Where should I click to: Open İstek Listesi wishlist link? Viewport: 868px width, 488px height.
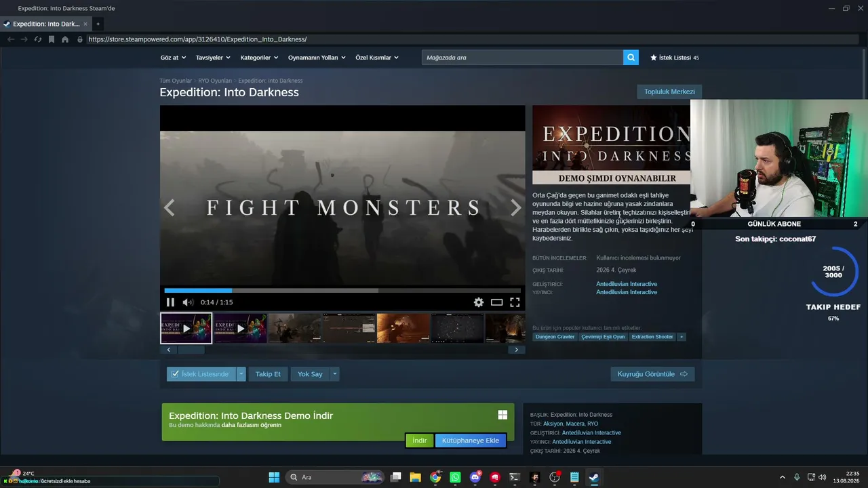[x=675, y=58]
